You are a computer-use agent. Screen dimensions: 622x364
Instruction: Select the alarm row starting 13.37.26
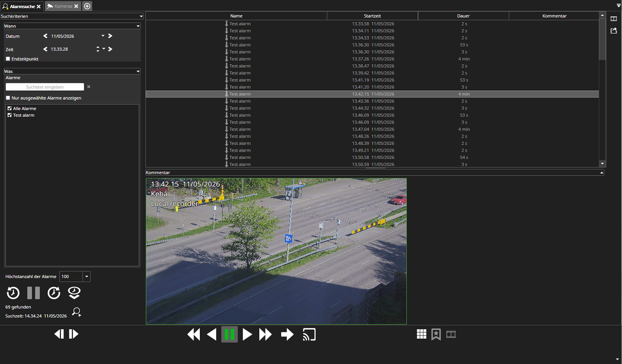pyautogui.click(x=372, y=59)
